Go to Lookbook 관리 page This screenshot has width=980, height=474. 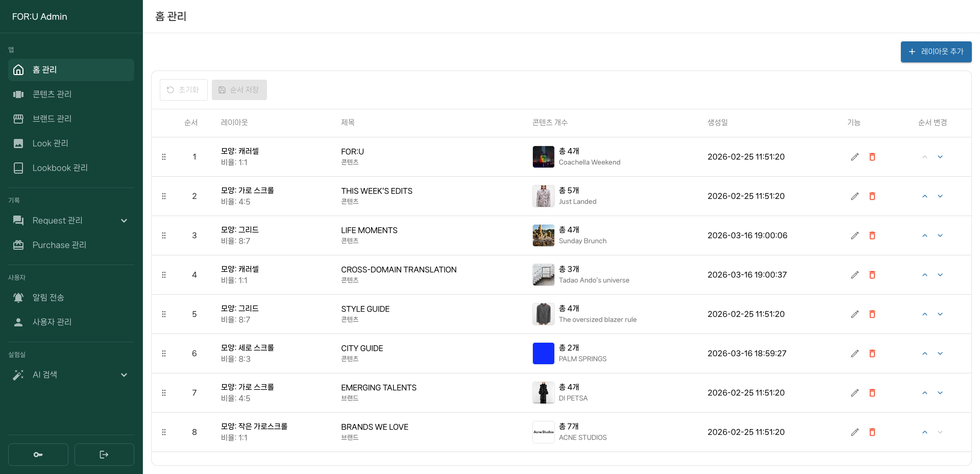pyautogui.click(x=60, y=168)
